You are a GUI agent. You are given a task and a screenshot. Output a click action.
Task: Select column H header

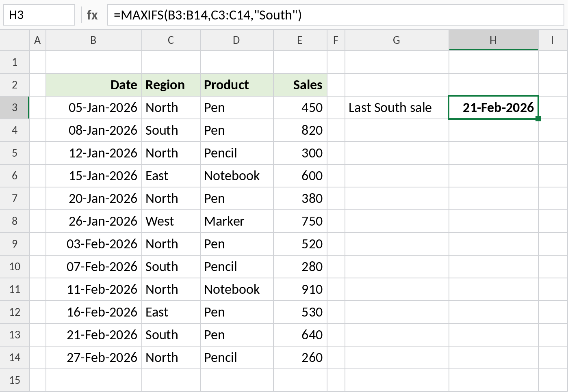[x=494, y=40]
